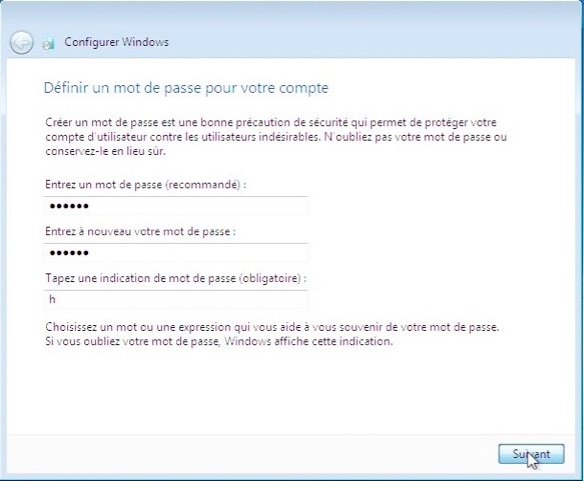Focus the first password input field
The image size is (584, 481).
click(x=176, y=206)
